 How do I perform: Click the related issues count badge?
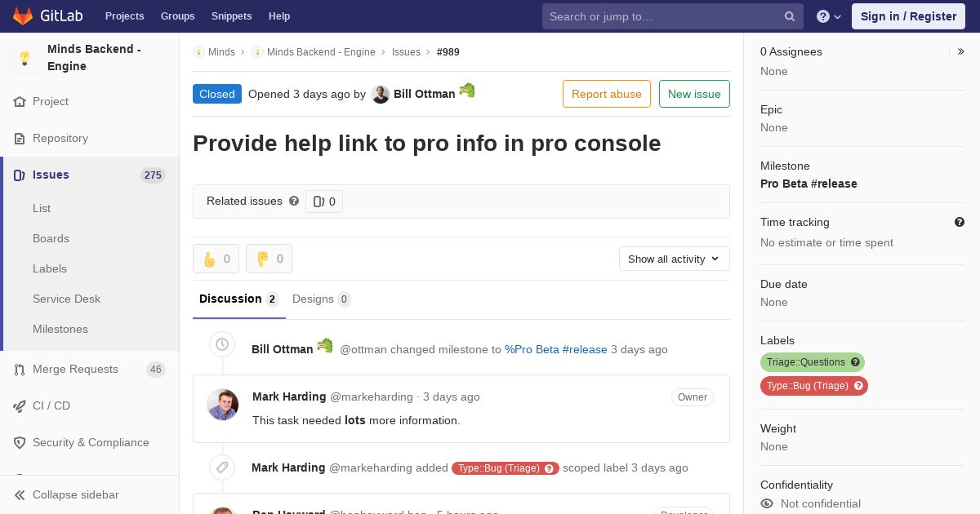tap(324, 202)
